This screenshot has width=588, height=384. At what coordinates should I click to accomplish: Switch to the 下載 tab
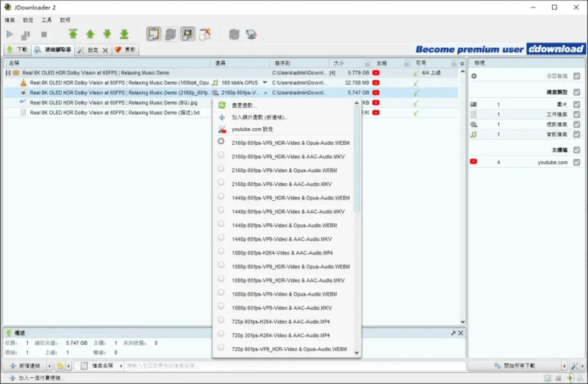(x=18, y=49)
